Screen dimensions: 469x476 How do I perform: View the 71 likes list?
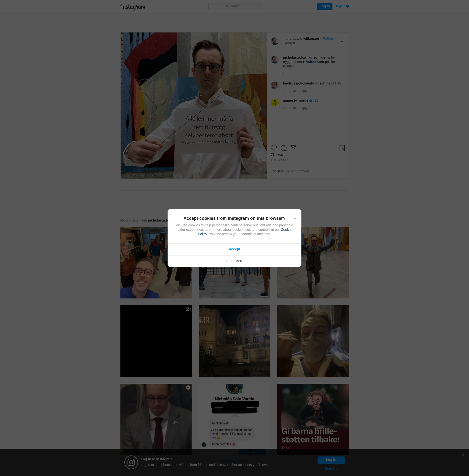277,155
